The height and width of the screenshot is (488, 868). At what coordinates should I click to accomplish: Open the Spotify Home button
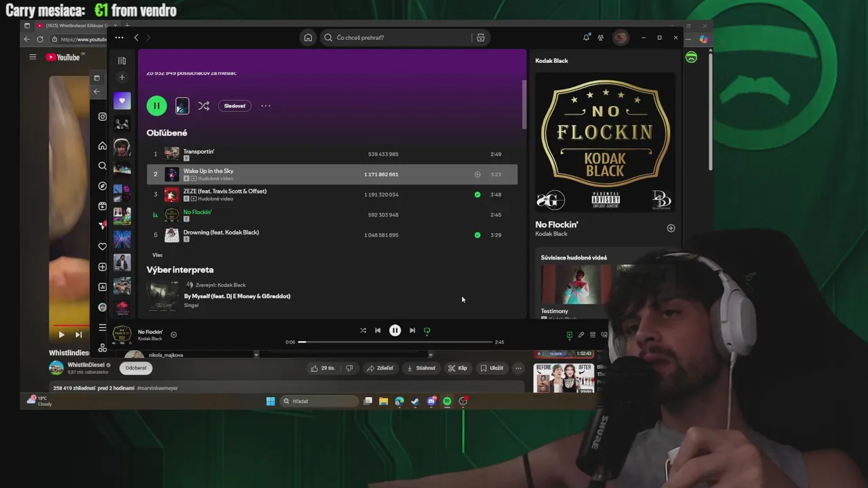(x=308, y=37)
